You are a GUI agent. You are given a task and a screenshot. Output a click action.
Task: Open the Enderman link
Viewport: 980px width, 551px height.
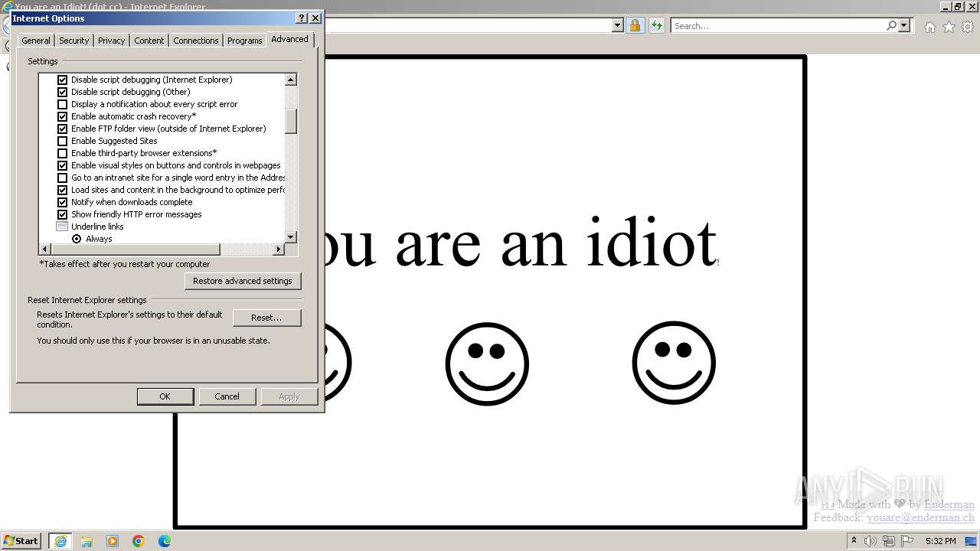click(x=949, y=504)
